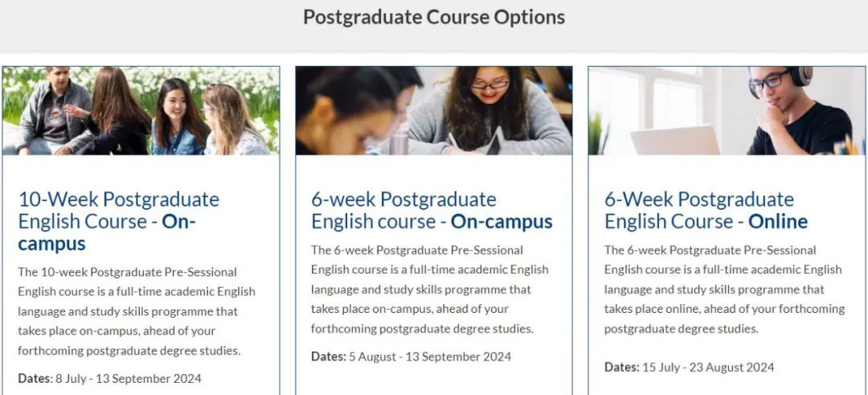Viewport: 868px width, 395px height.
Task: Click the Postgraduate Course Options heading
Action: tap(434, 17)
